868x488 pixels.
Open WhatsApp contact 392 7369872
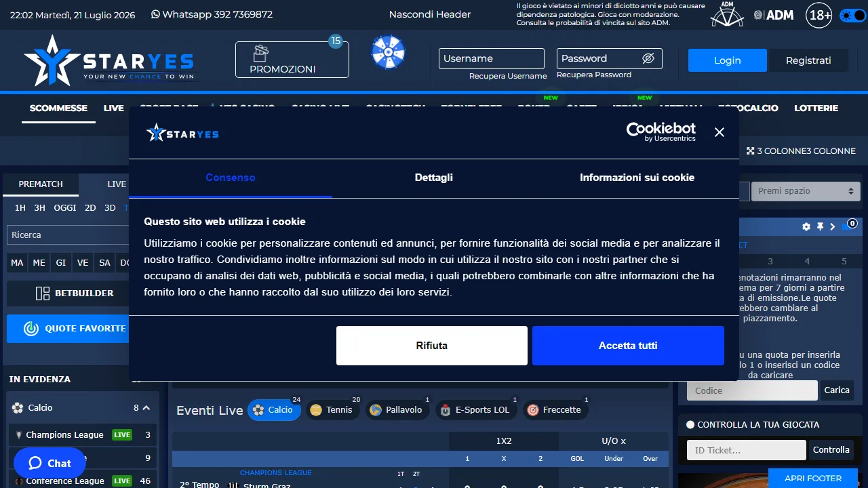[212, 14]
